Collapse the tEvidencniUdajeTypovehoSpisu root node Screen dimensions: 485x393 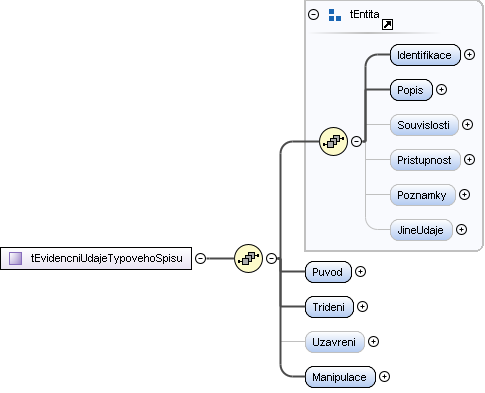point(200,258)
